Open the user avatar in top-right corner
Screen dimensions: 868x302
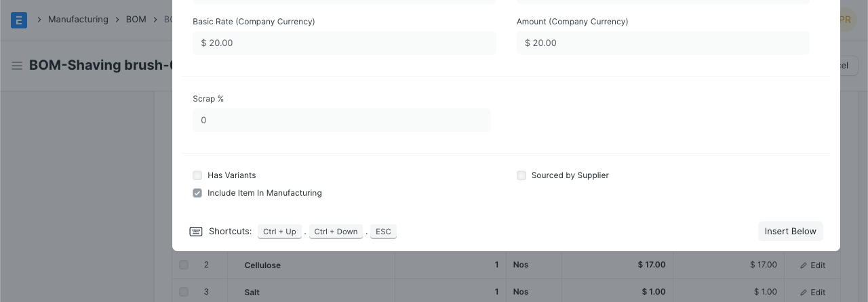coord(845,20)
